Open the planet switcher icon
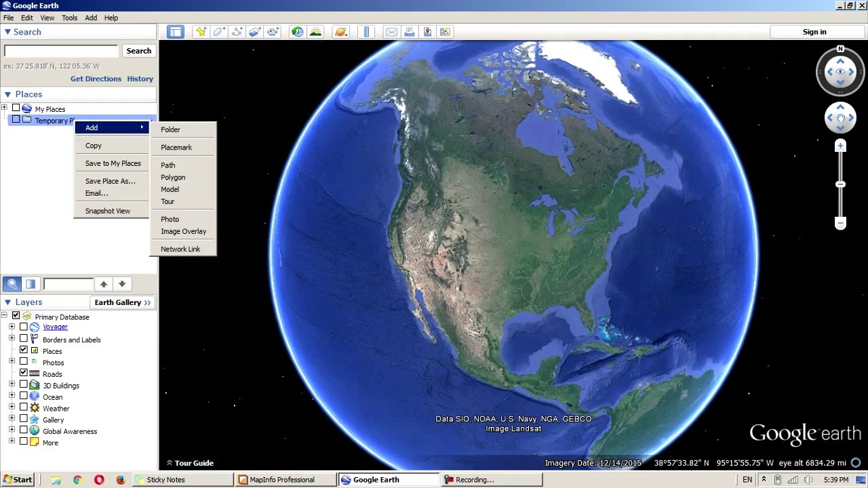This screenshot has height=488, width=868. point(340,32)
